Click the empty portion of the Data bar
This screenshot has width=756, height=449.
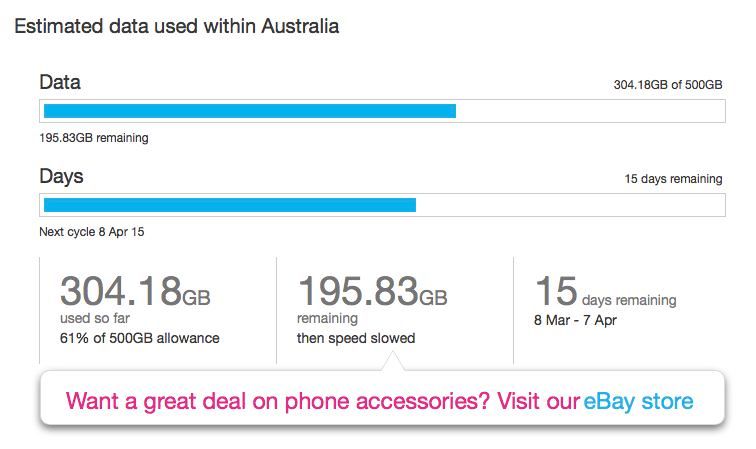[588, 111]
